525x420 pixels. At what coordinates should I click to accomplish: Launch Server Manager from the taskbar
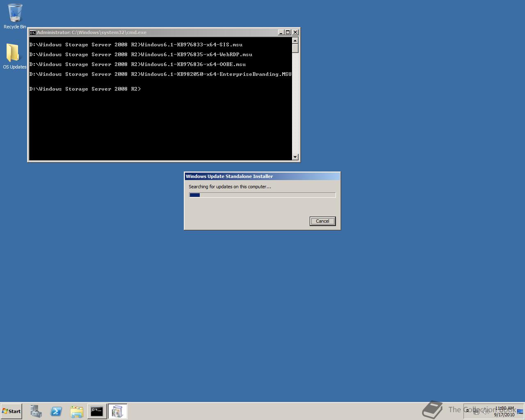[36, 411]
